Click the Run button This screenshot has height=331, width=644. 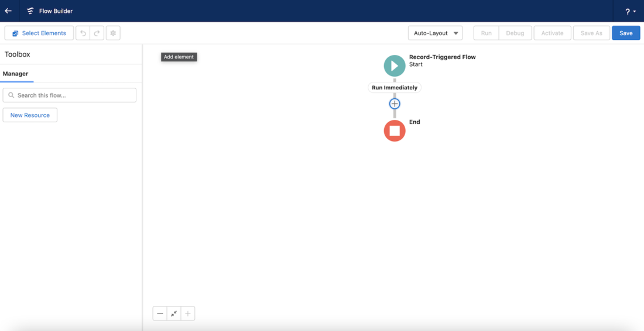point(487,33)
